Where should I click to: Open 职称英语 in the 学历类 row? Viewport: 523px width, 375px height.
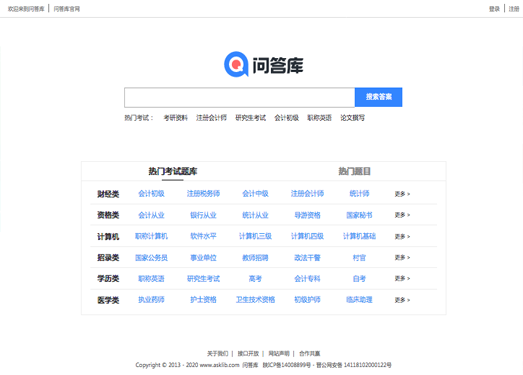(151, 279)
